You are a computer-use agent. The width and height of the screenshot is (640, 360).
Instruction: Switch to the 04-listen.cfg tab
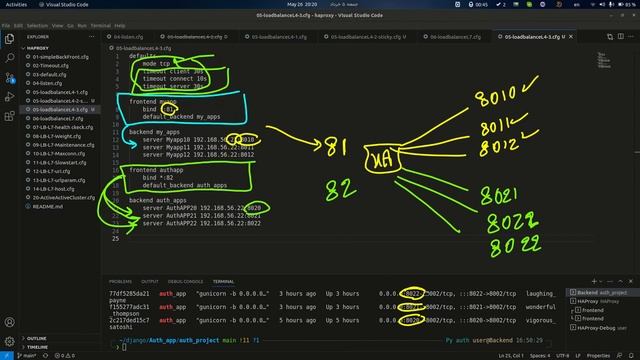[128, 37]
